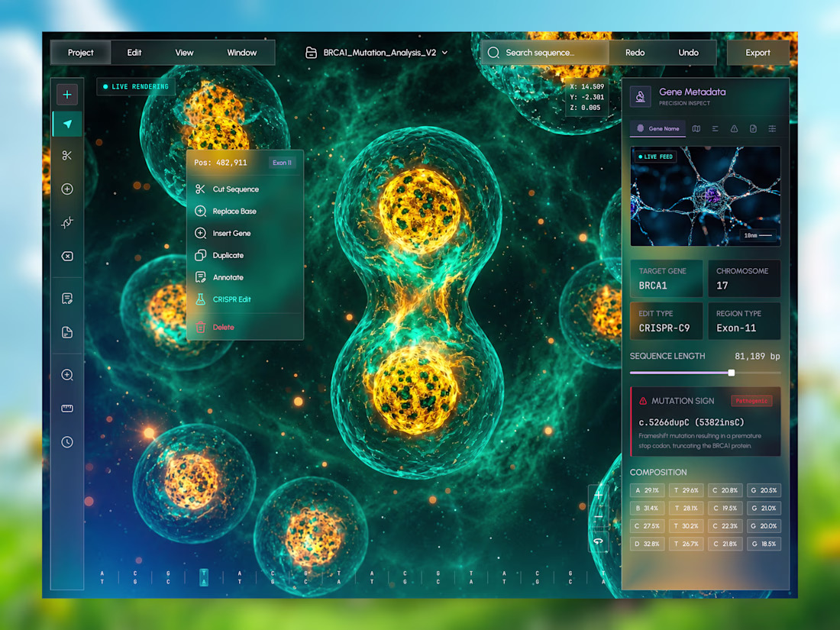Open the Project menu
840x630 pixels.
[x=80, y=53]
